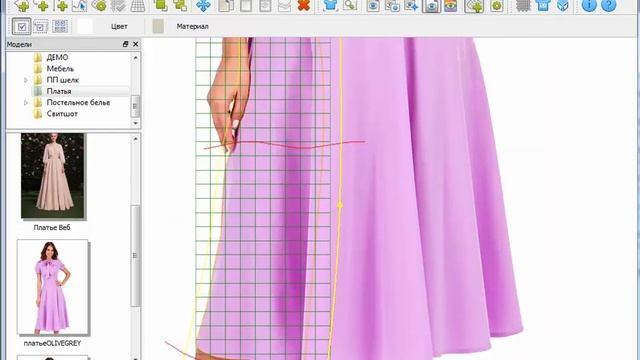Click the rainbow colored eye icon
Image resolution: width=640 pixels, height=360 pixels.
tap(451, 5)
